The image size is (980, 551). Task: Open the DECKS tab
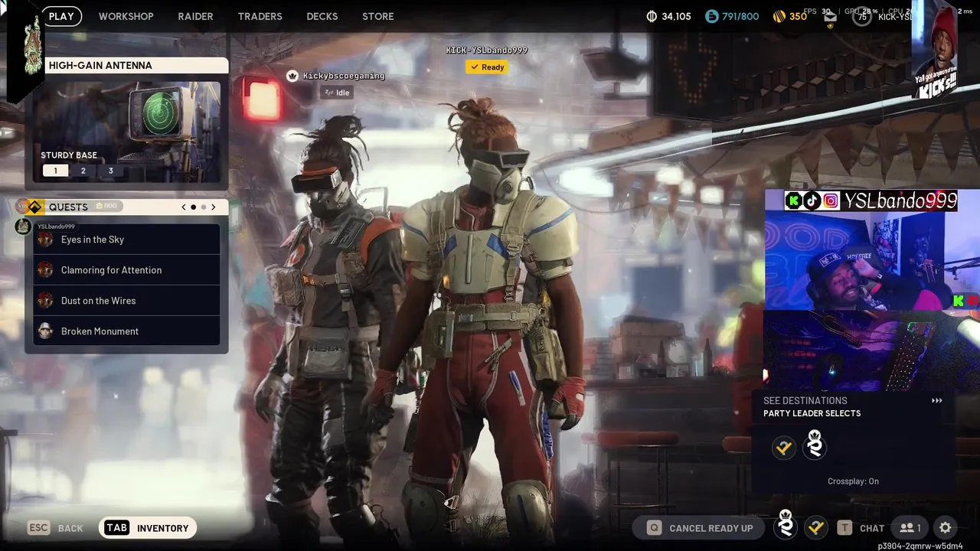(x=322, y=16)
